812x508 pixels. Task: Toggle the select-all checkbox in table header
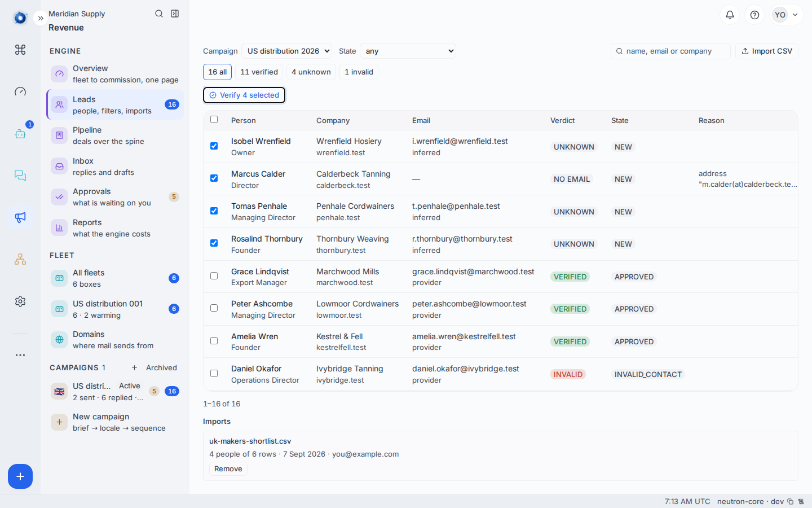(x=214, y=120)
